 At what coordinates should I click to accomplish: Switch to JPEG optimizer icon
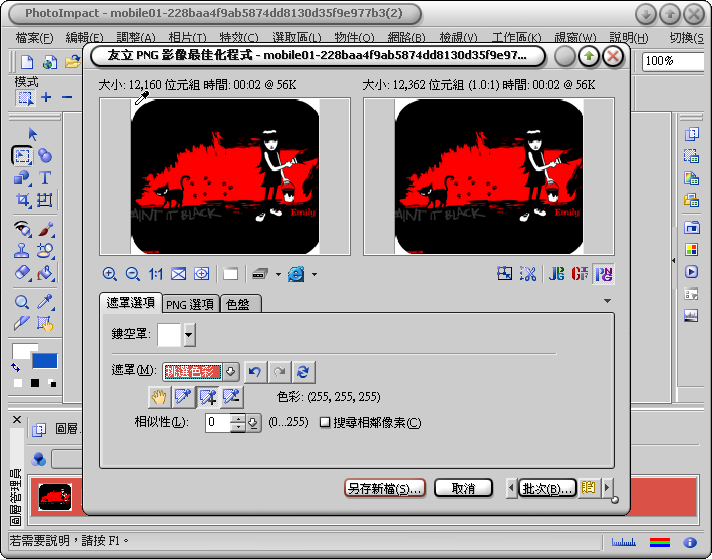click(556, 273)
